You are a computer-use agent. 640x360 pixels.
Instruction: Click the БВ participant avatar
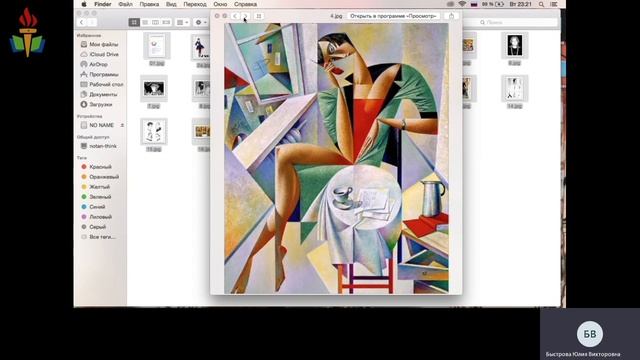pyautogui.click(x=590, y=334)
